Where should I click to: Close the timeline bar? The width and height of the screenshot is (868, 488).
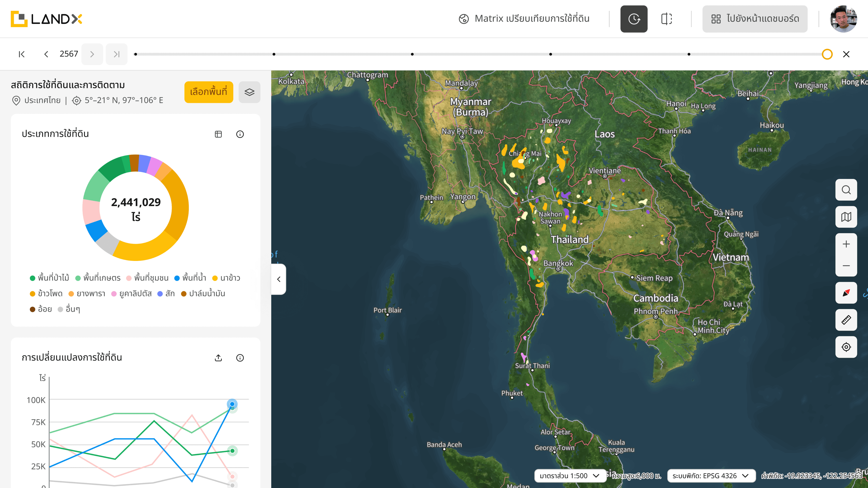point(846,54)
